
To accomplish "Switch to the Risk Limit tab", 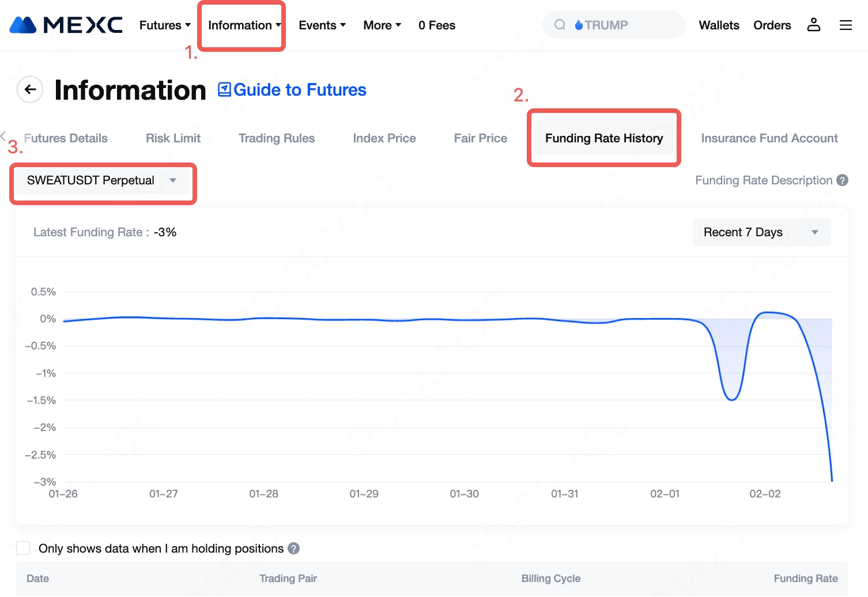I will [173, 138].
